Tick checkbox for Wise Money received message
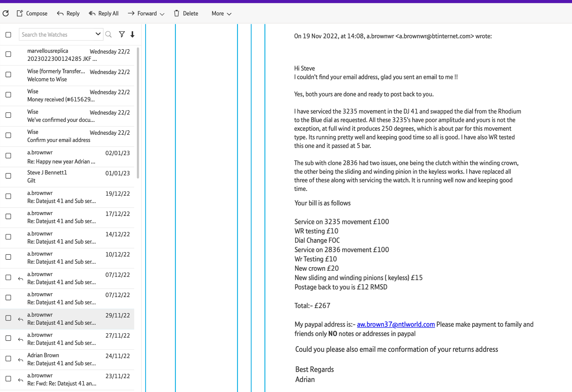The width and height of the screenshot is (572, 392). coord(8,95)
